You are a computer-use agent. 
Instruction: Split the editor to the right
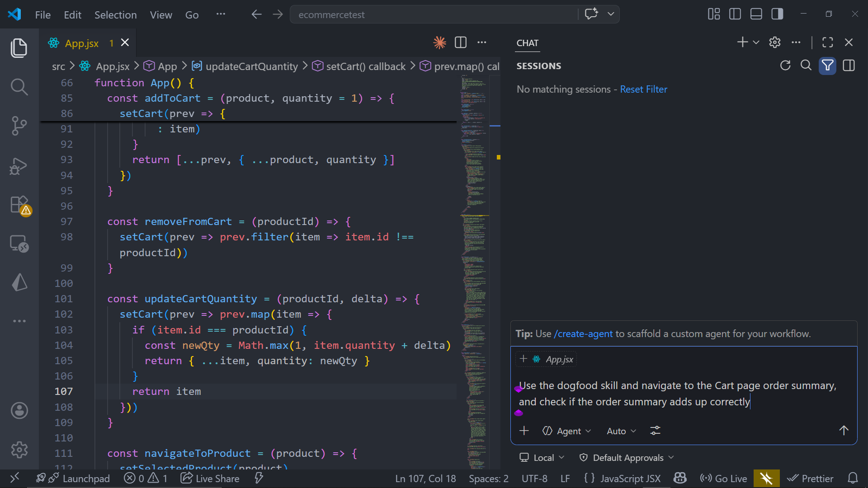[461, 42]
